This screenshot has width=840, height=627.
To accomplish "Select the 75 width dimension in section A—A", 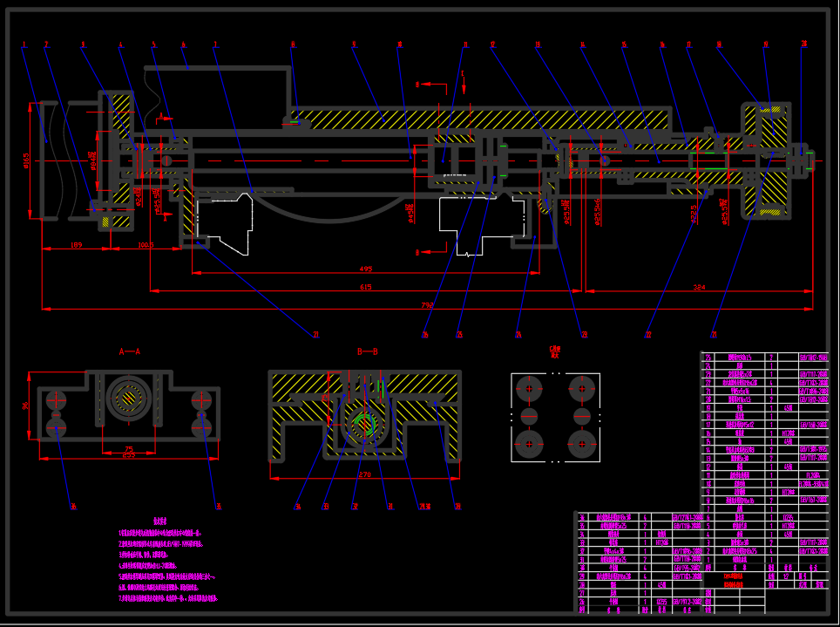I will pyautogui.click(x=129, y=449).
